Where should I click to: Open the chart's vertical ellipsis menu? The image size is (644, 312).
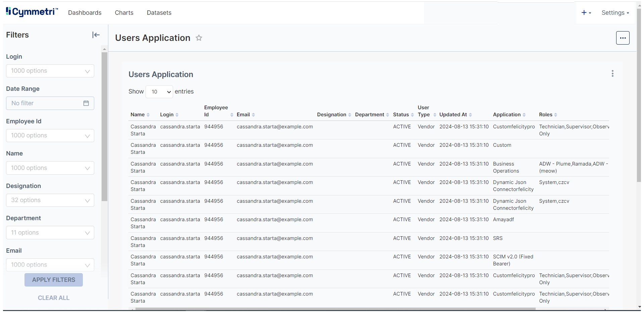[612, 74]
